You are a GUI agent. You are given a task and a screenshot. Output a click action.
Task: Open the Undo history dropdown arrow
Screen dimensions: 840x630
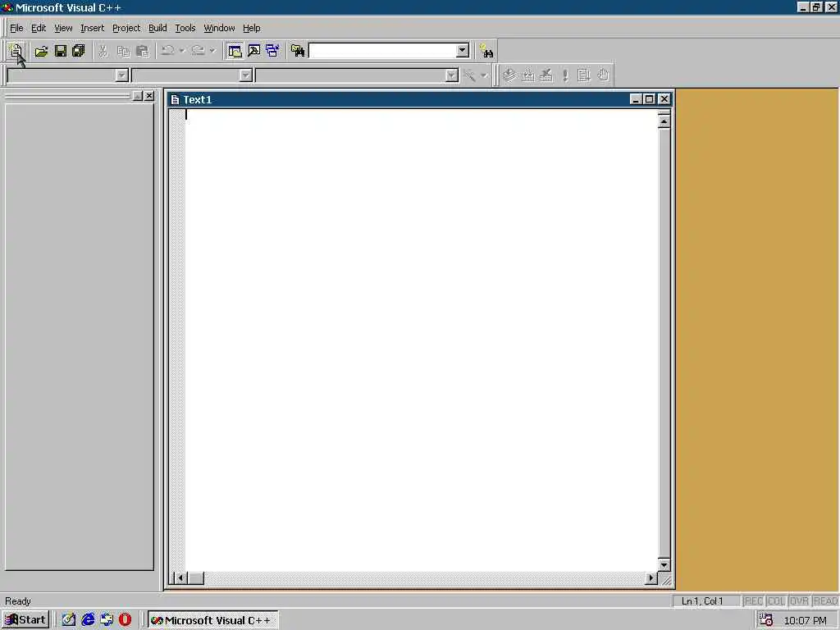click(182, 51)
